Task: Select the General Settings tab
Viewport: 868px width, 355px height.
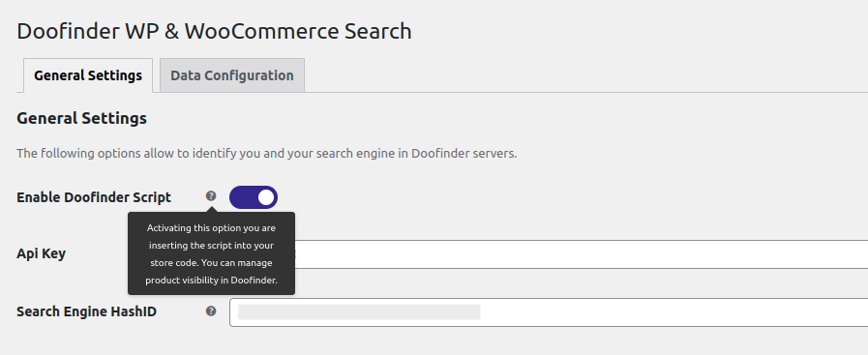Action: tap(88, 75)
